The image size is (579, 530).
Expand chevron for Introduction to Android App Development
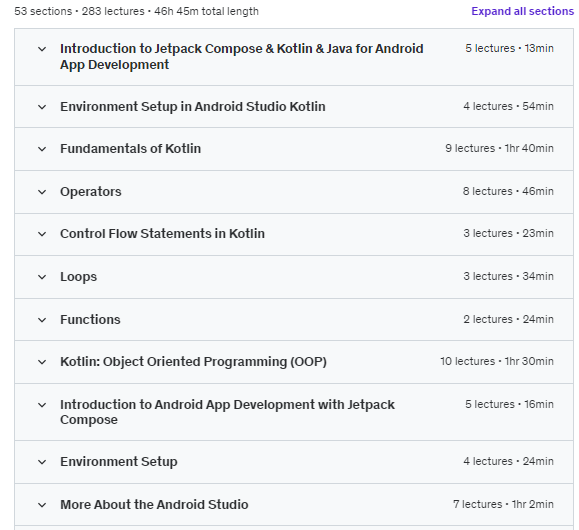pyautogui.click(x=42, y=405)
